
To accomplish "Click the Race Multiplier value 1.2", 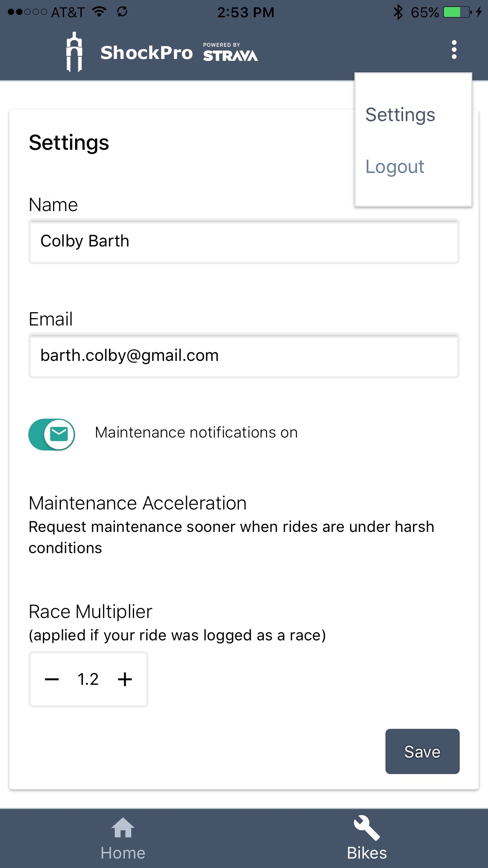I will 88,679.
